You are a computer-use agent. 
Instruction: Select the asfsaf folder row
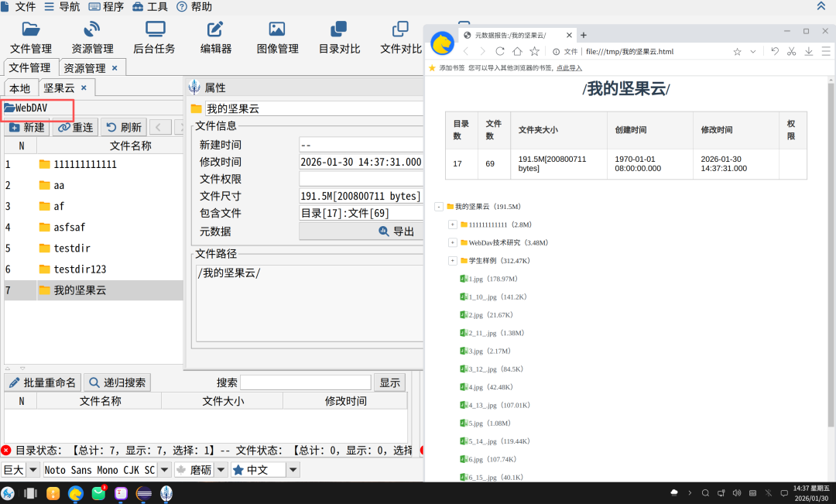[x=94, y=227]
